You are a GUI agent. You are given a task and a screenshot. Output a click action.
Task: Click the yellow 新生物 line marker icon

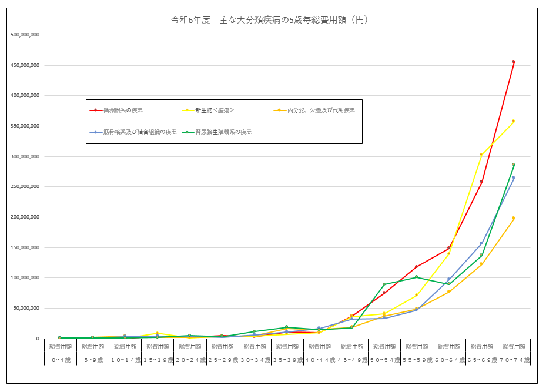point(188,110)
